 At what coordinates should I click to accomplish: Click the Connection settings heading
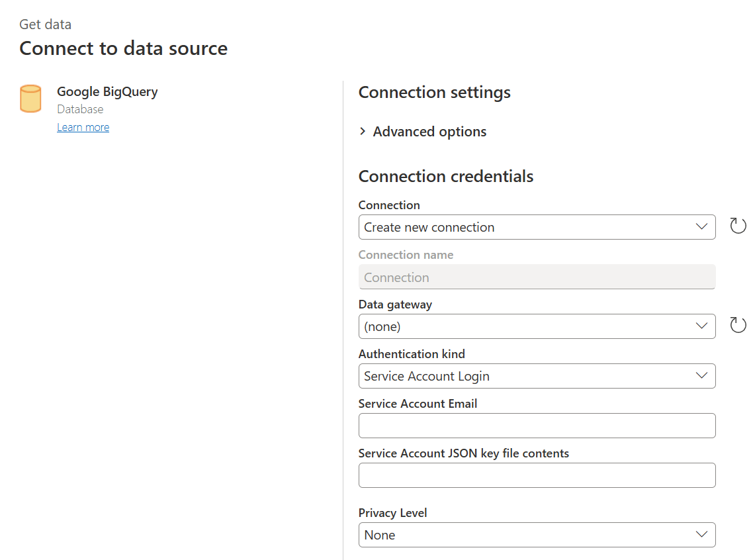(x=434, y=93)
